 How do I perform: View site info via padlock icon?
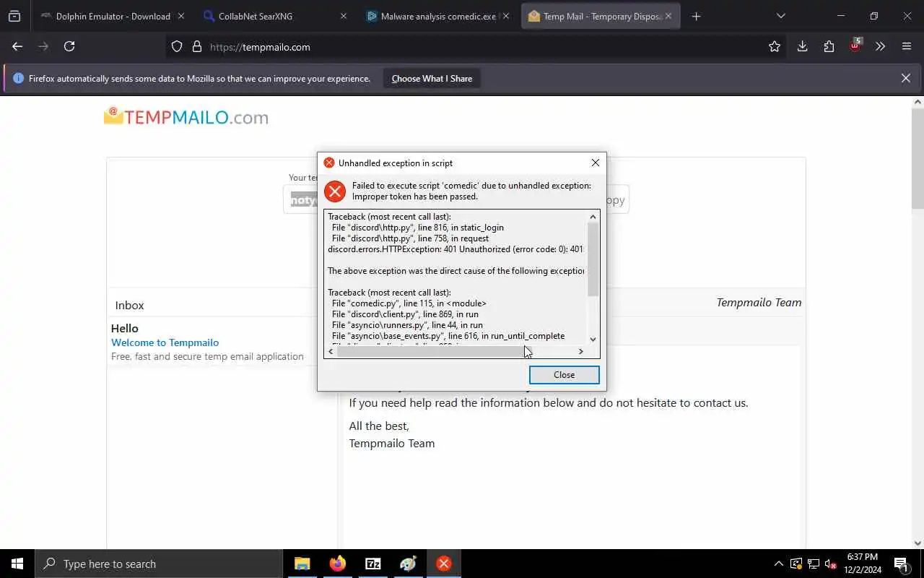coord(196,46)
